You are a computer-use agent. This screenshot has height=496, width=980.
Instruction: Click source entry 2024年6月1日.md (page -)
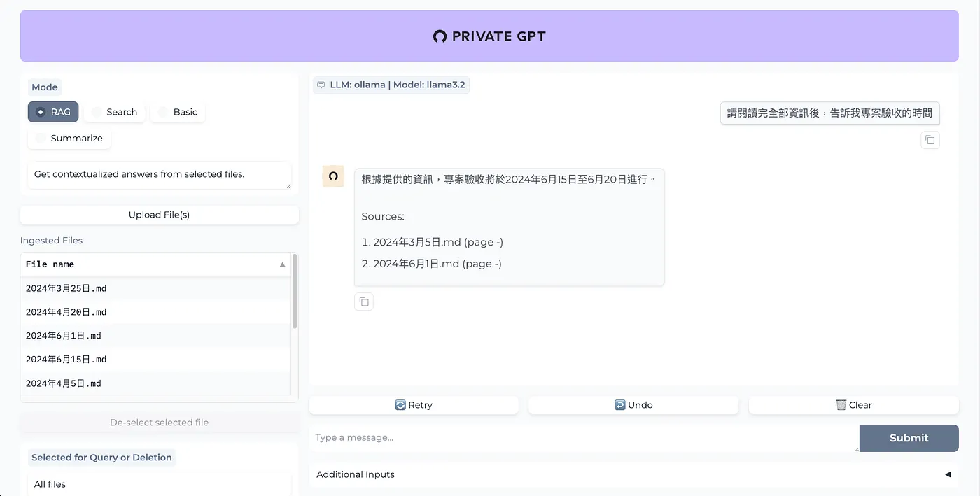click(x=437, y=264)
